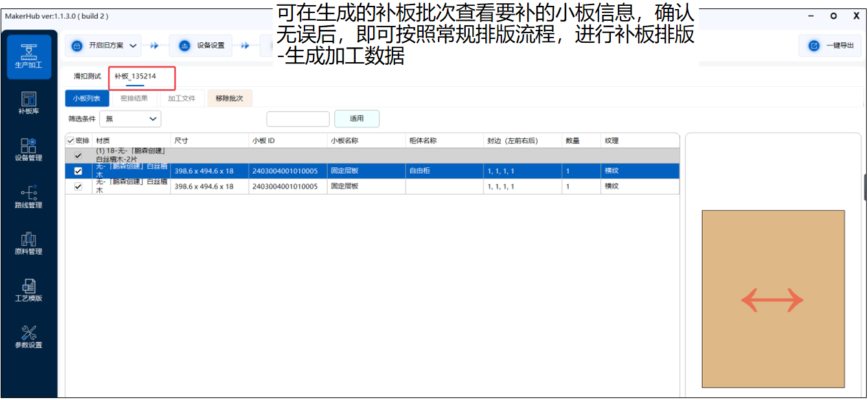Viewport: 868px width, 400px height.
Task: Select the 工艺模版 sidebar icon
Action: tap(29, 290)
